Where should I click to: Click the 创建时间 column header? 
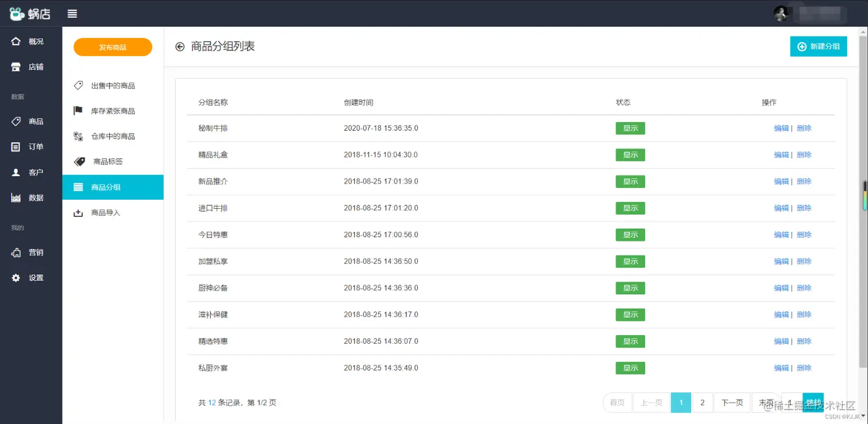coord(358,102)
